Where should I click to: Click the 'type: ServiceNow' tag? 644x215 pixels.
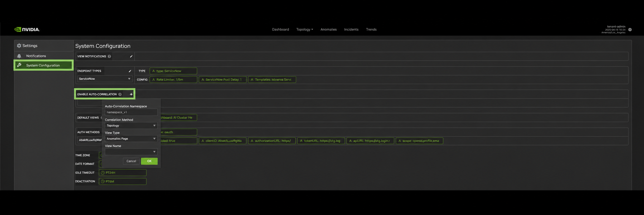point(173,71)
